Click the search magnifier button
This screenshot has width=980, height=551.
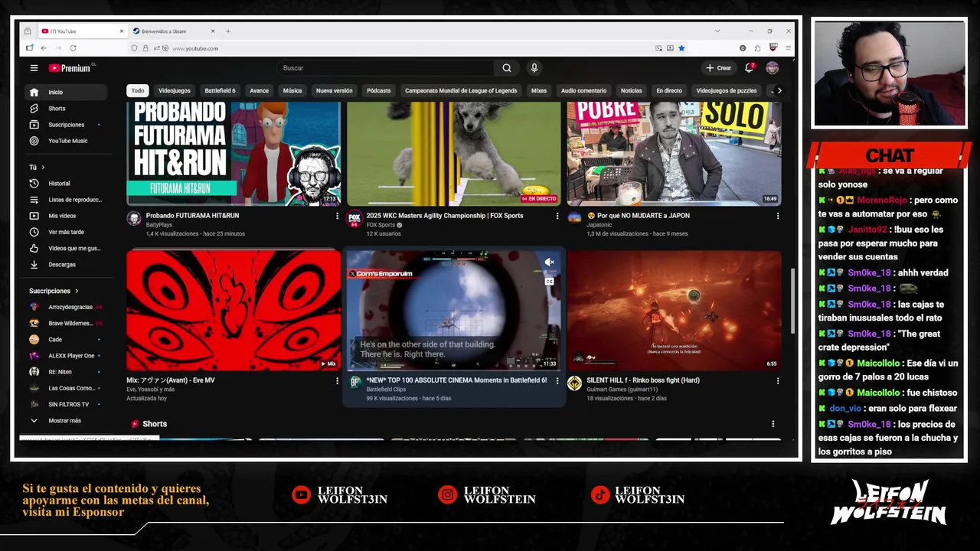click(x=506, y=68)
